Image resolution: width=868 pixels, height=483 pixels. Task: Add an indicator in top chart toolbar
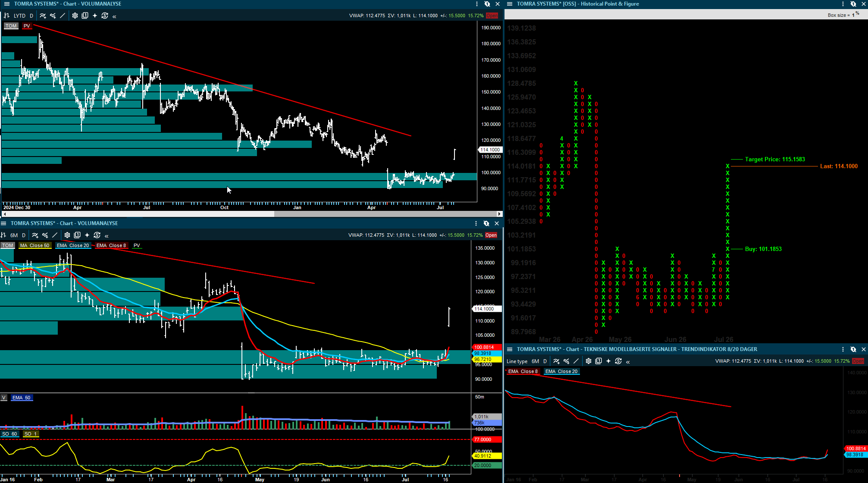43,16
